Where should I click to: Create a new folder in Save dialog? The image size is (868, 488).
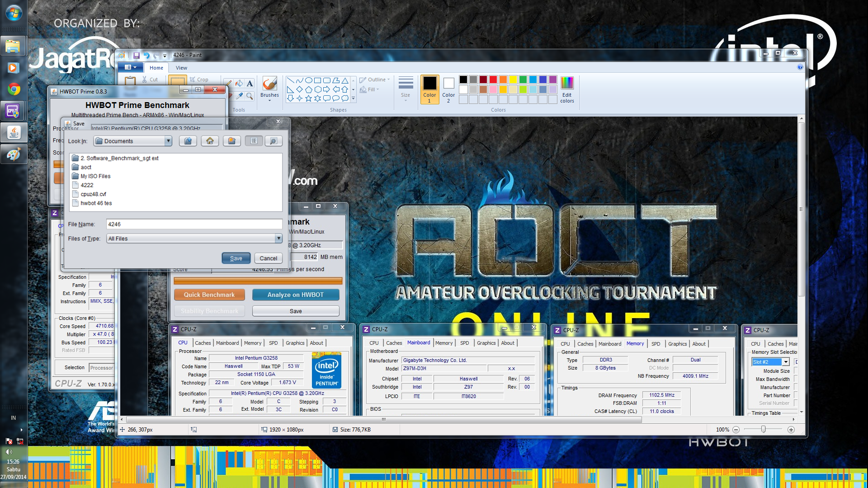[231, 141]
